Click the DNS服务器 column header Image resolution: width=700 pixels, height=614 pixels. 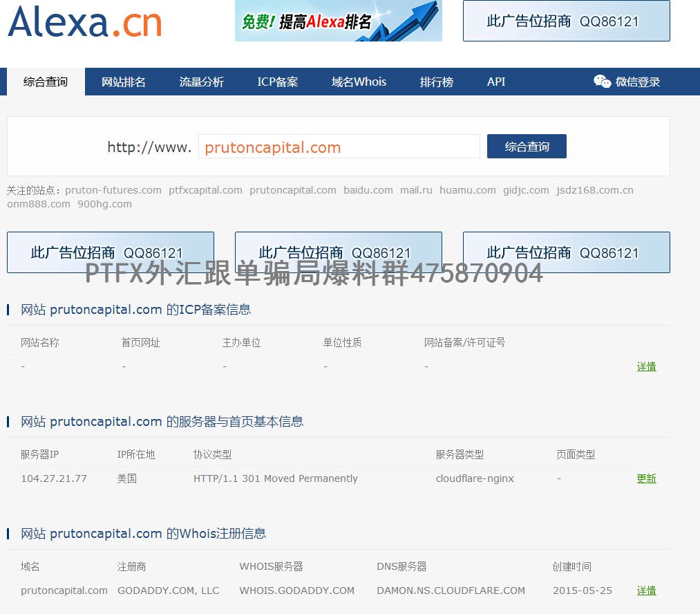point(401,567)
